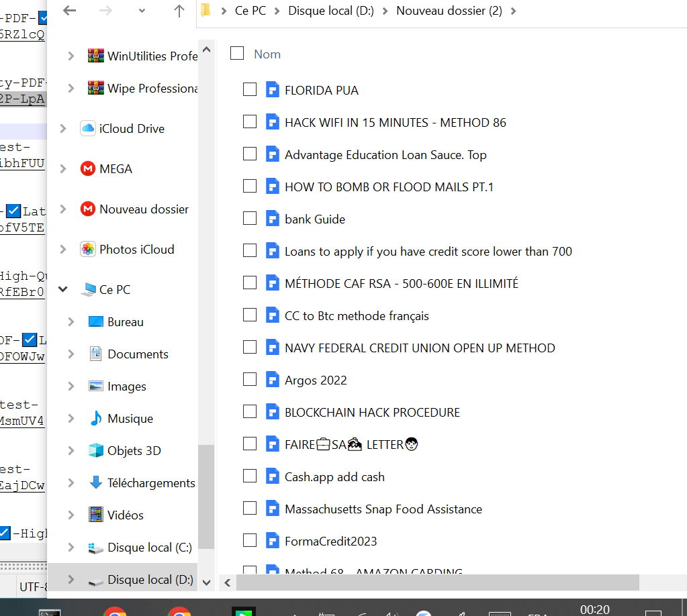
Task: Tick the Massachusetts Snap Food Assistance checkbox
Action: pyautogui.click(x=250, y=508)
